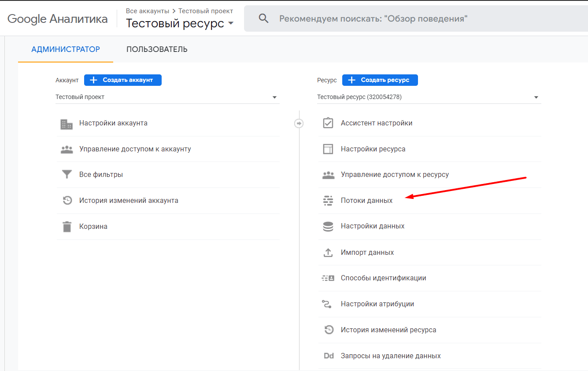Click the path icon for Настройки атрибуции
588x371 pixels.
[327, 304]
